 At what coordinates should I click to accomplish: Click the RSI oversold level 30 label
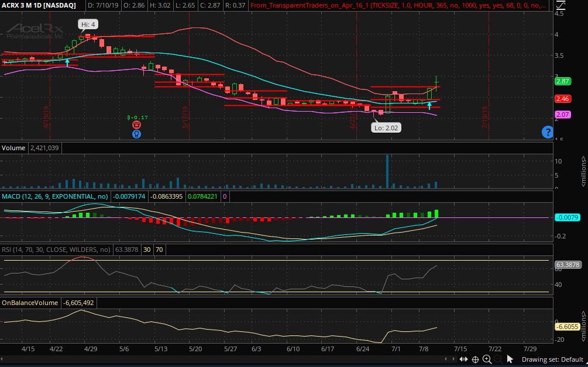pos(147,250)
